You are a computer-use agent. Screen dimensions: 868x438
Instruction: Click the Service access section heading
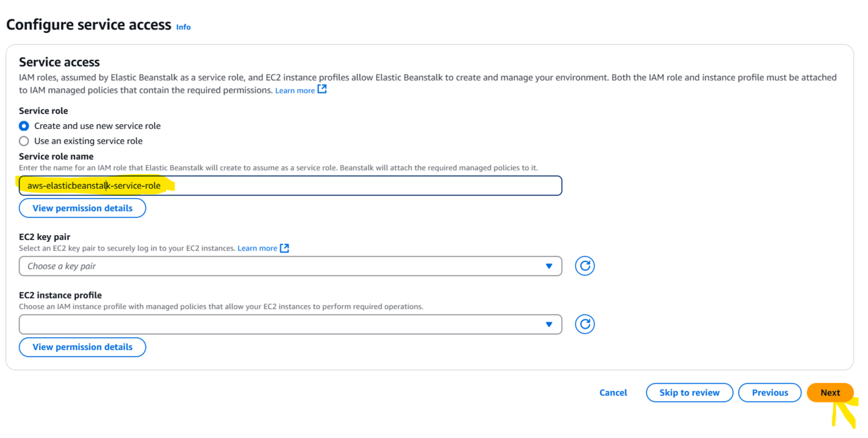coord(59,62)
